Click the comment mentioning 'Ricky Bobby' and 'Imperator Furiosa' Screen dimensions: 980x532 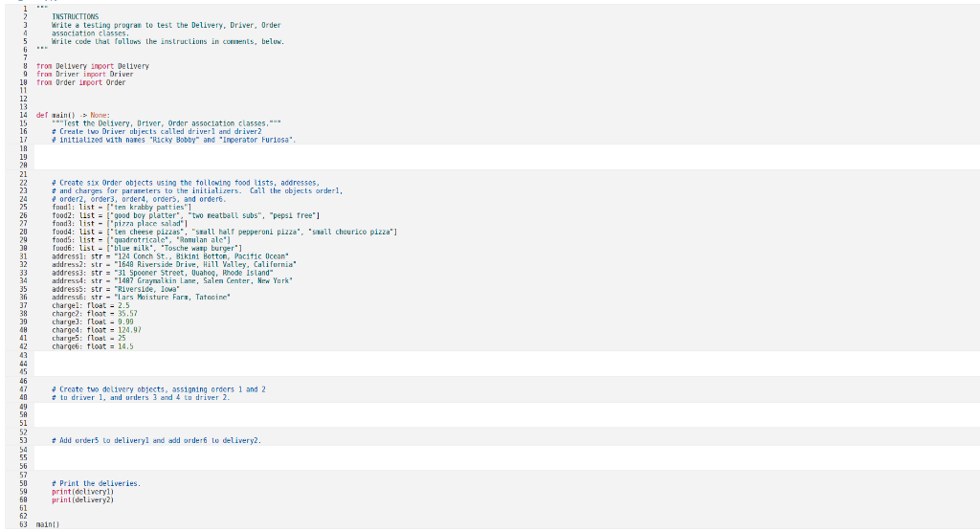[x=174, y=140]
